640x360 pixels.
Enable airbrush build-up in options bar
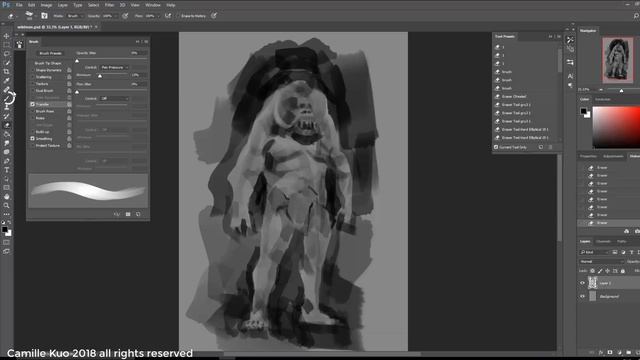tap(168, 16)
